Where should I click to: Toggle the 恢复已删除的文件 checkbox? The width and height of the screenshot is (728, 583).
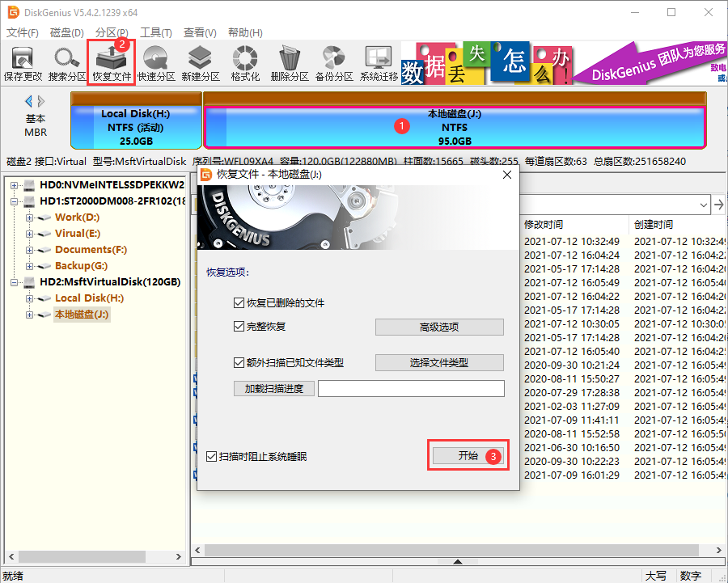click(x=239, y=303)
